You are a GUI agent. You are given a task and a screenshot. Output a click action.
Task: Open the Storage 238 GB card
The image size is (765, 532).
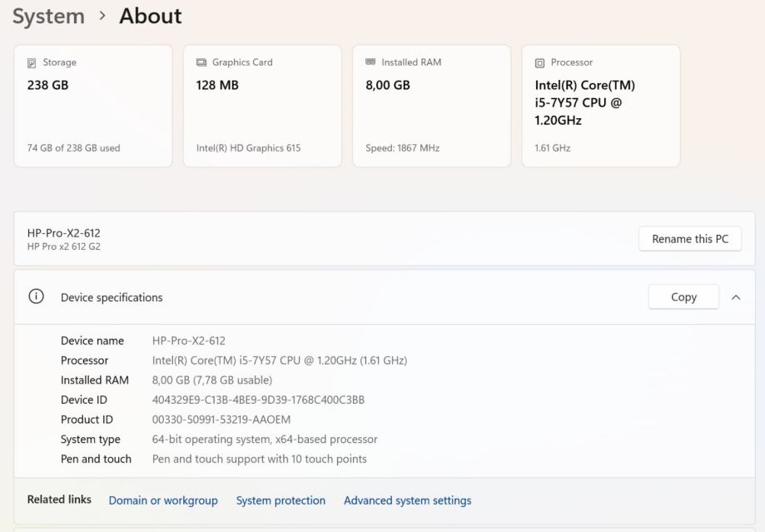pos(93,106)
